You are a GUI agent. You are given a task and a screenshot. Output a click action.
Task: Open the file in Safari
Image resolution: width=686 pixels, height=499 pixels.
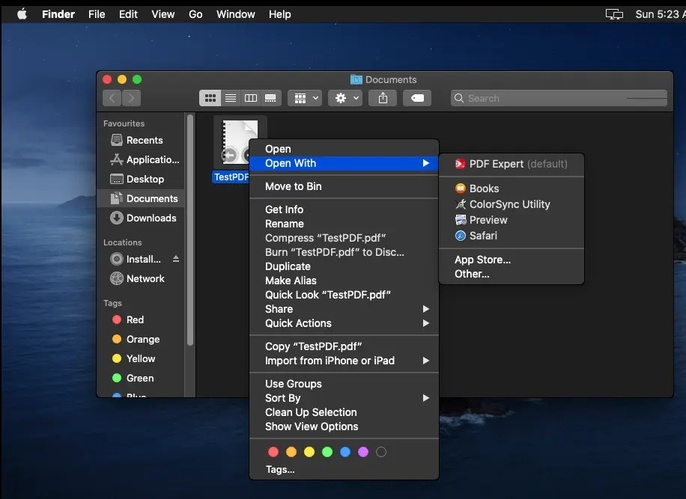[x=483, y=236]
